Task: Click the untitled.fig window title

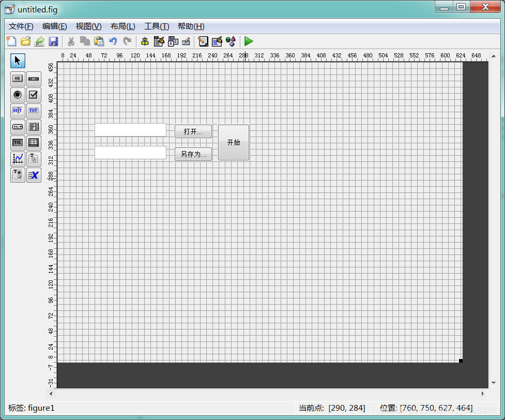Action: coord(37,10)
